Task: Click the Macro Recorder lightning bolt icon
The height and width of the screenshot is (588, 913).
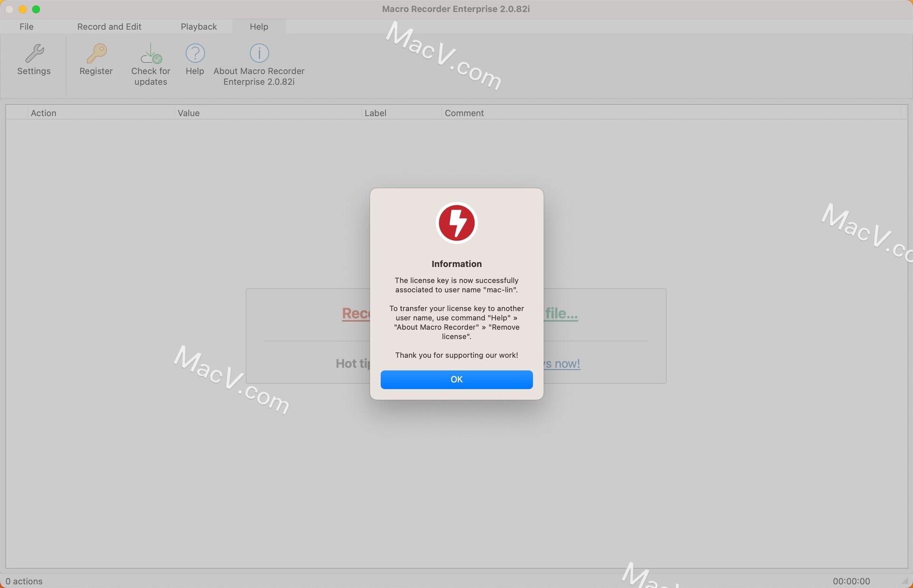Action: tap(456, 223)
